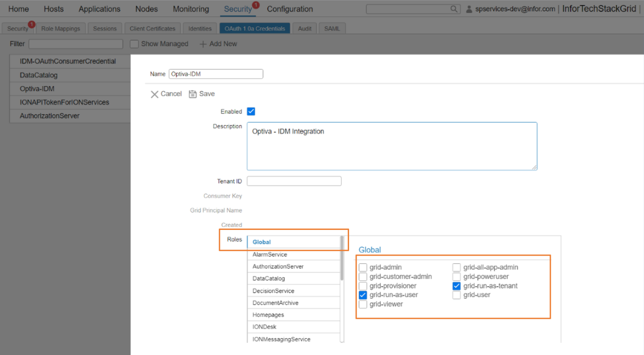Click the Save disk icon
This screenshot has width=644, height=355.
click(x=192, y=94)
